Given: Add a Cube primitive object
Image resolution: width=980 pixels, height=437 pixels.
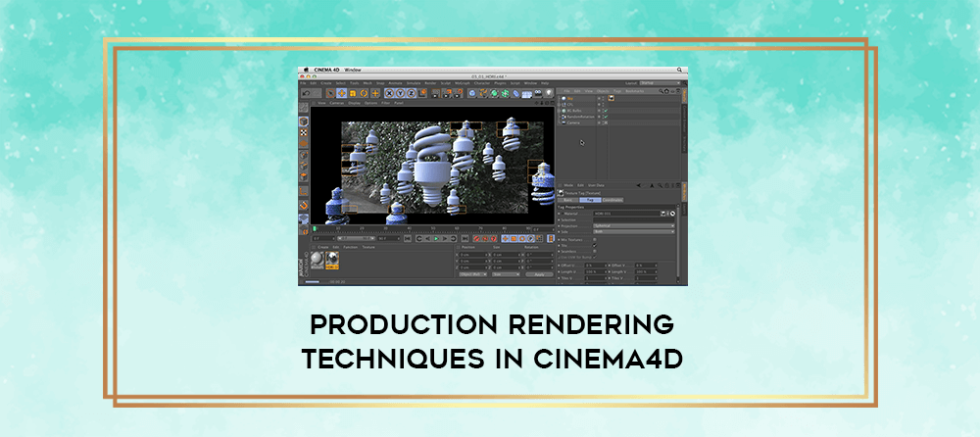Looking at the screenshot, I should click(x=472, y=93).
